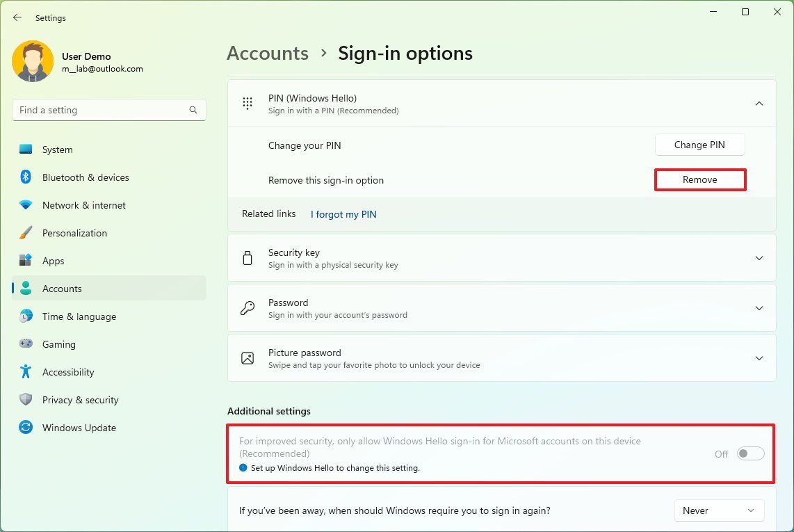Expand the Security key section
794x532 pixels.
pos(759,257)
